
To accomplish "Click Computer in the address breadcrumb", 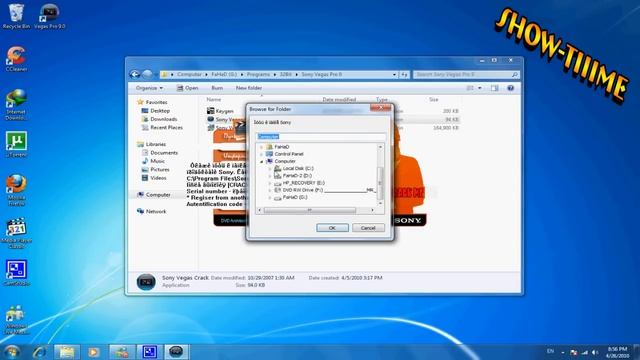I will (x=189, y=74).
